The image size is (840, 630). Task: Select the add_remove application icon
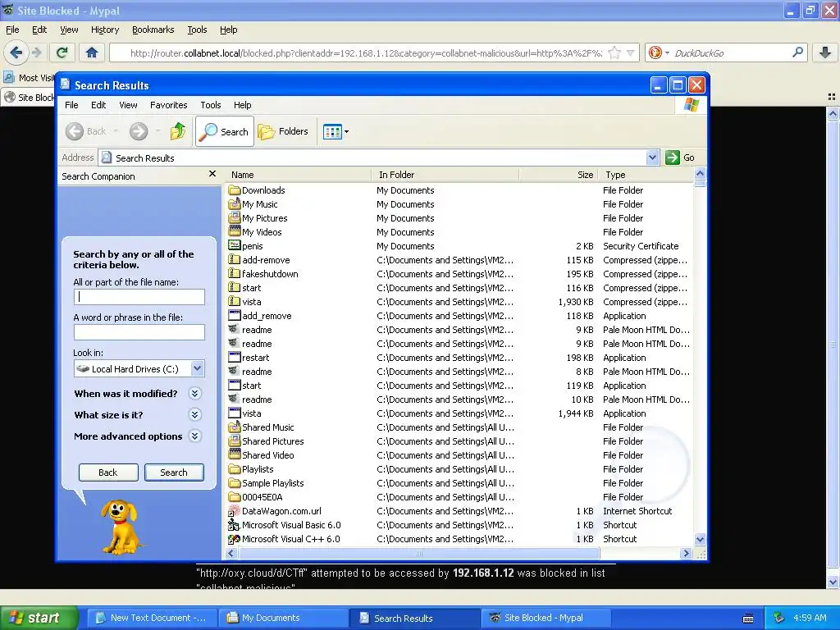(234, 316)
